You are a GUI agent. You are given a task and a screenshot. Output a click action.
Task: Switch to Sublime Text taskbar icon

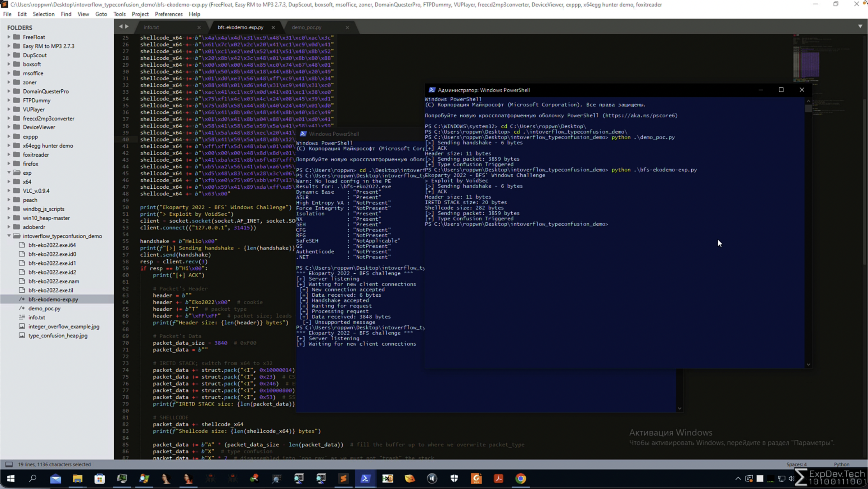(343, 479)
